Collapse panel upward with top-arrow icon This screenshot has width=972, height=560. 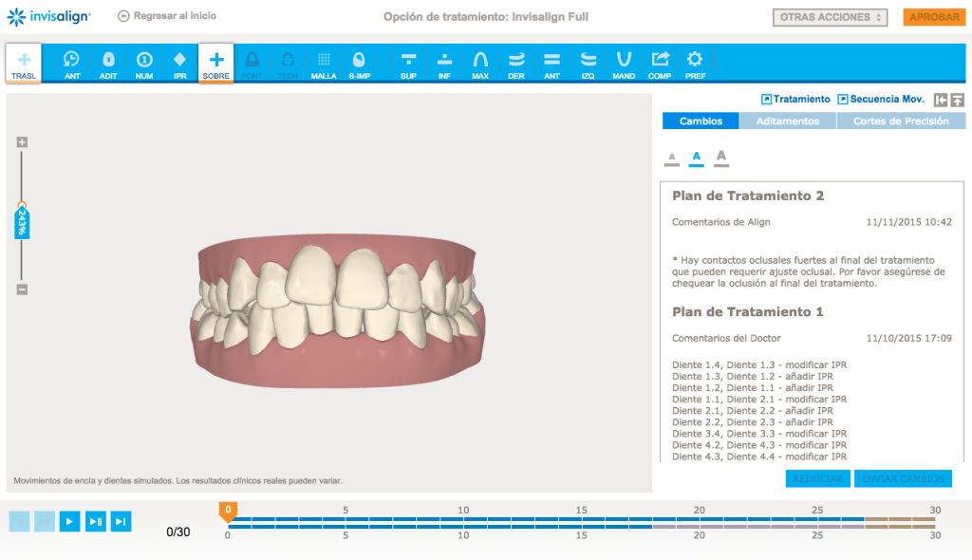(x=958, y=100)
